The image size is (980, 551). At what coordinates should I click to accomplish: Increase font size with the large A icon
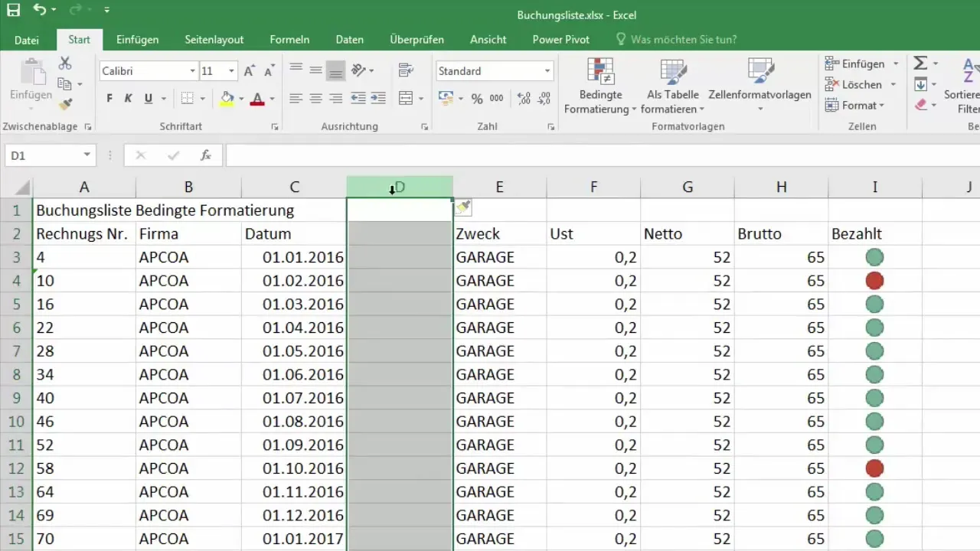[x=249, y=71]
